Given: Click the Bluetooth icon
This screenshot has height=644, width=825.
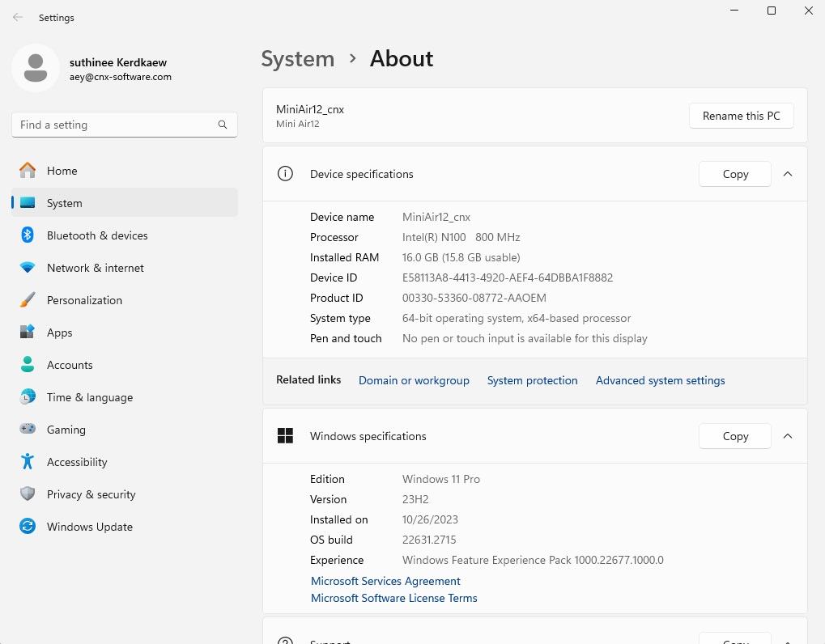Looking at the screenshot, I should point(28,235).
